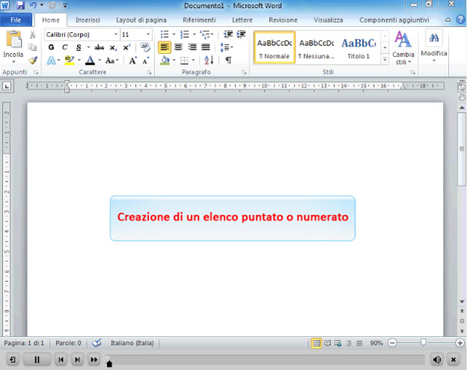Toggle underline (S) formatting
The image size is (467, 370).
click(x=79, y=47)
